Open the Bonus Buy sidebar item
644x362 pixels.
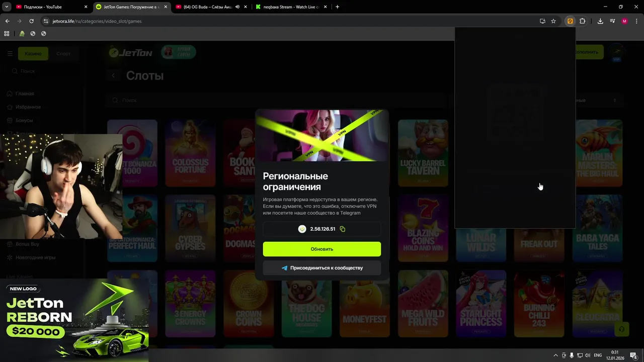pos(27,244)
